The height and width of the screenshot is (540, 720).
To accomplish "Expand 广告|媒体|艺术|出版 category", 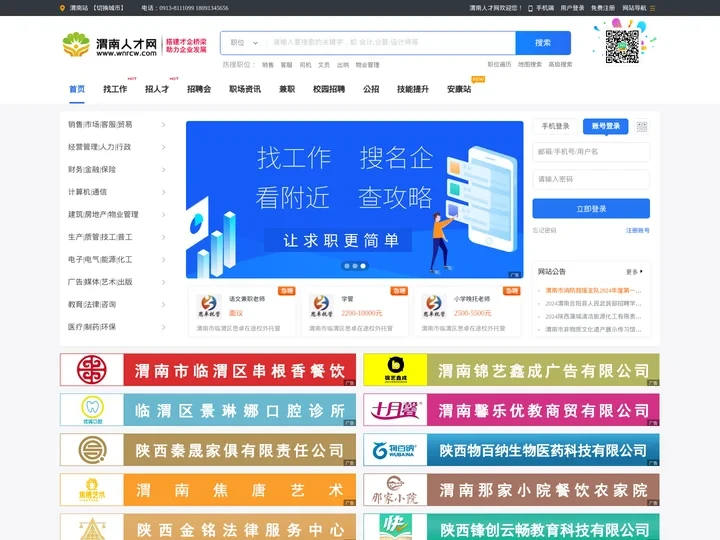I will tap(117, 282).
